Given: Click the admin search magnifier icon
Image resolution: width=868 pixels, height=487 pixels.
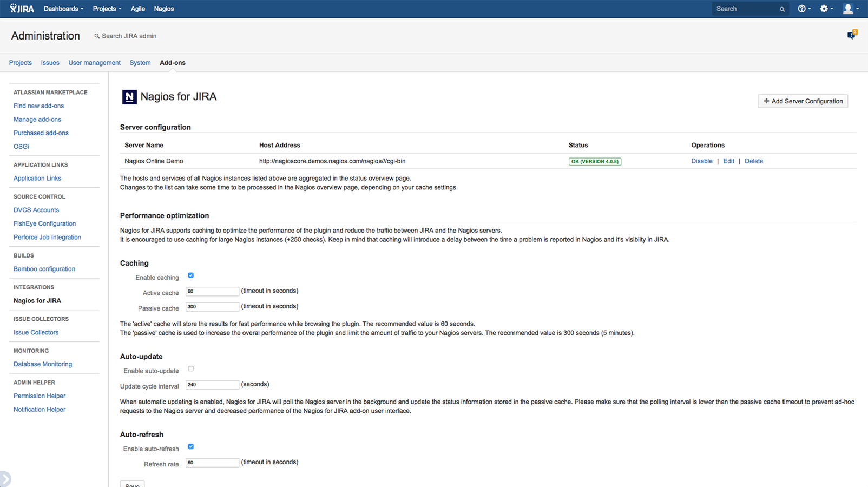Looking at the screenshot, I should [x=97, y=36].
